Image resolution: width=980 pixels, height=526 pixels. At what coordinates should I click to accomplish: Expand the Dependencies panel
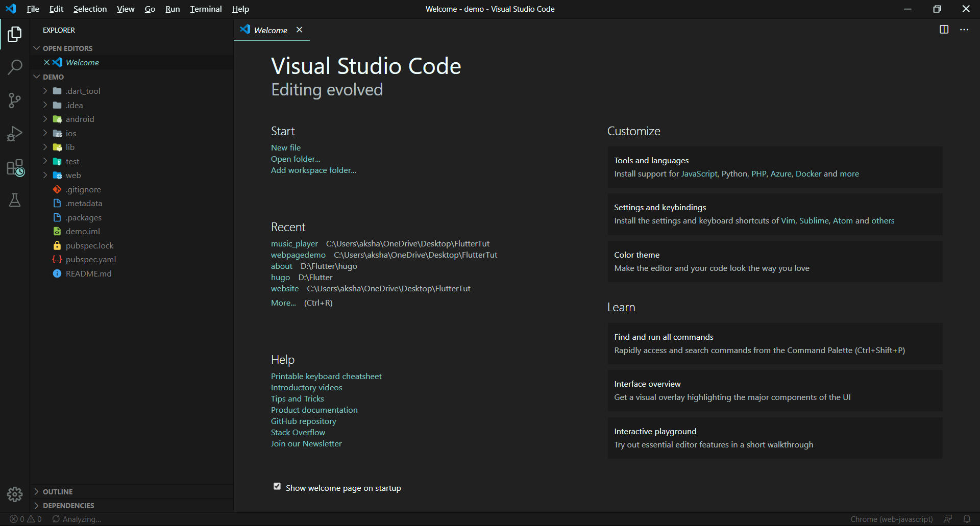[132, 505]
